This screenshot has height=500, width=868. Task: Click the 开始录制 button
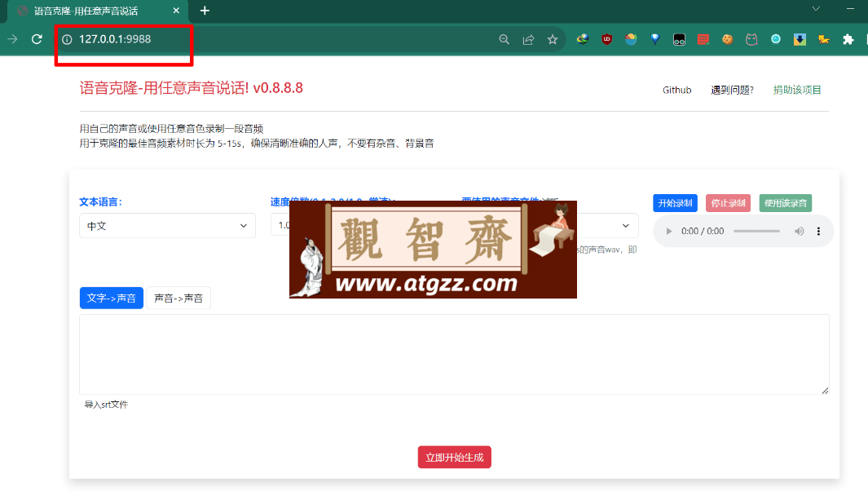coord(675,203)
